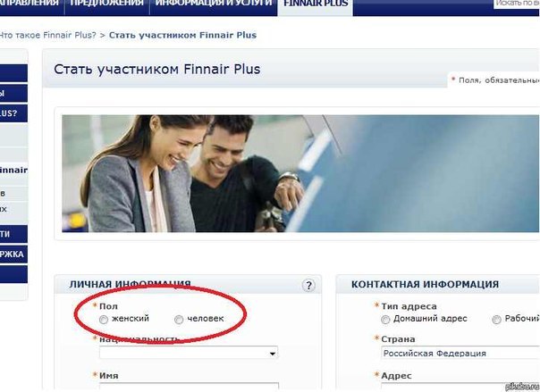Click the Тип адреса field label
This screenshot has height=392, width=540.
(x=409, y=306)
